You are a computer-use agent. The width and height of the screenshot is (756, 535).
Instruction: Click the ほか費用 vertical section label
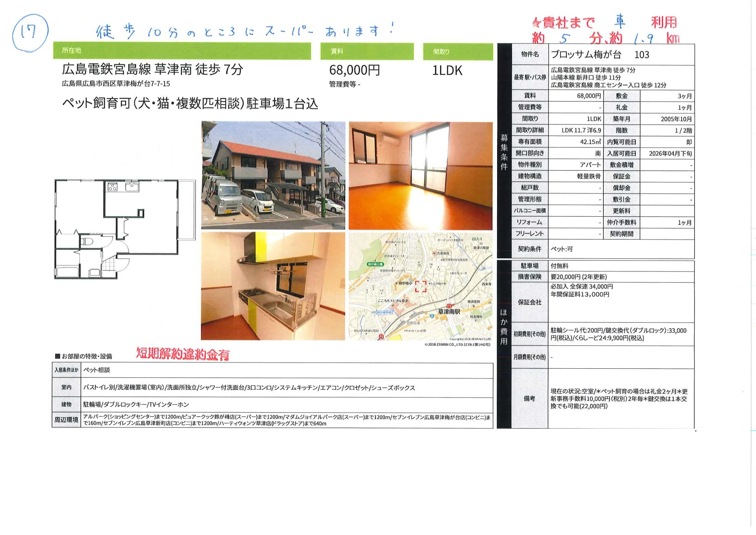[504, 327]
